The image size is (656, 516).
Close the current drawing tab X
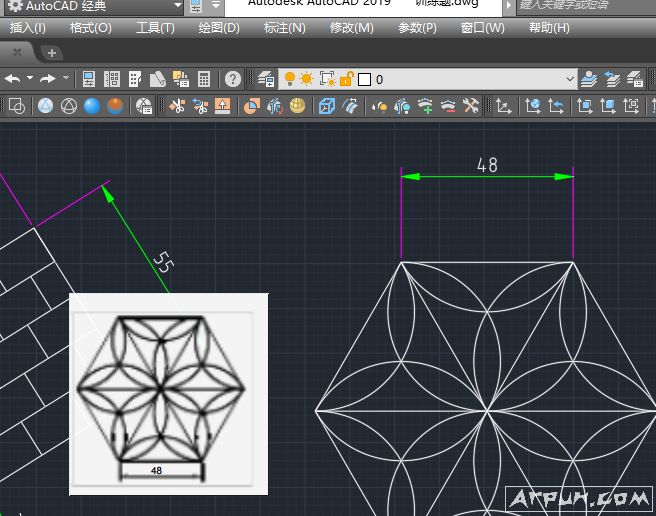tap(17, 52)
